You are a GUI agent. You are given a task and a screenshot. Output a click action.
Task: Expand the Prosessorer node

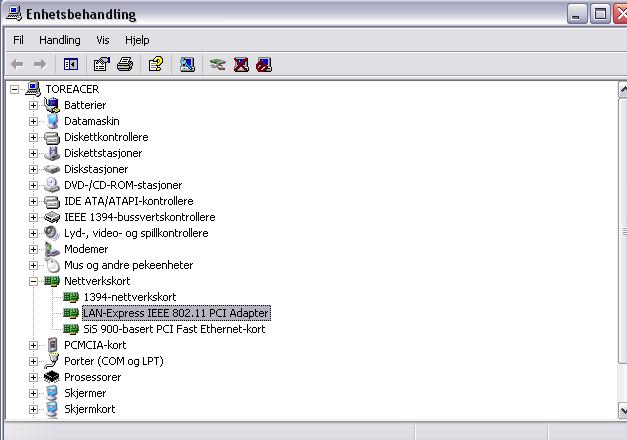(x=33, y=377)
